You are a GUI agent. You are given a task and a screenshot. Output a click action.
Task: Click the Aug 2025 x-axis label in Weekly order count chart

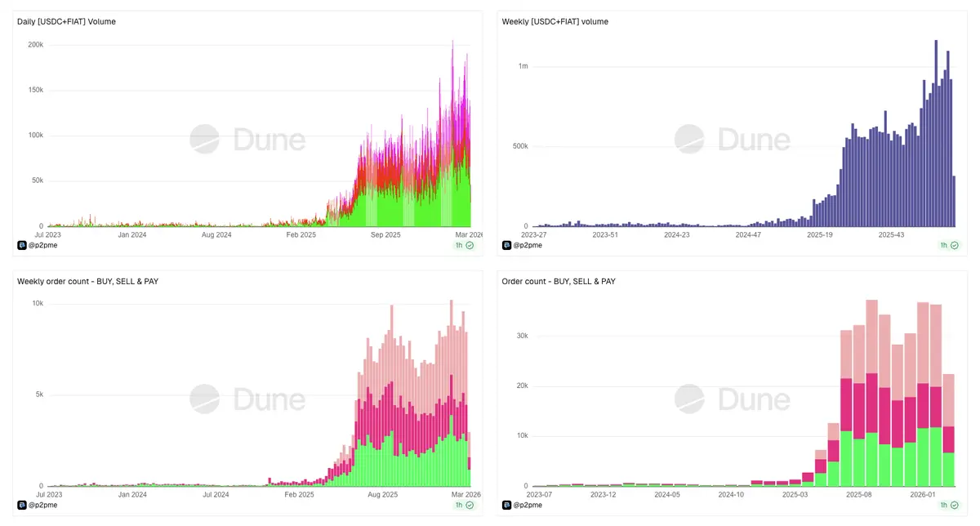pos(383,494)
